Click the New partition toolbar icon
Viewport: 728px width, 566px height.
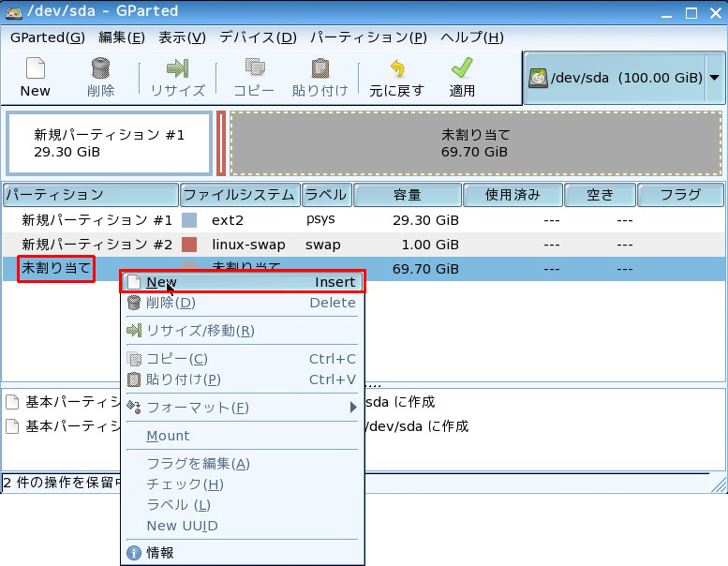35,69
